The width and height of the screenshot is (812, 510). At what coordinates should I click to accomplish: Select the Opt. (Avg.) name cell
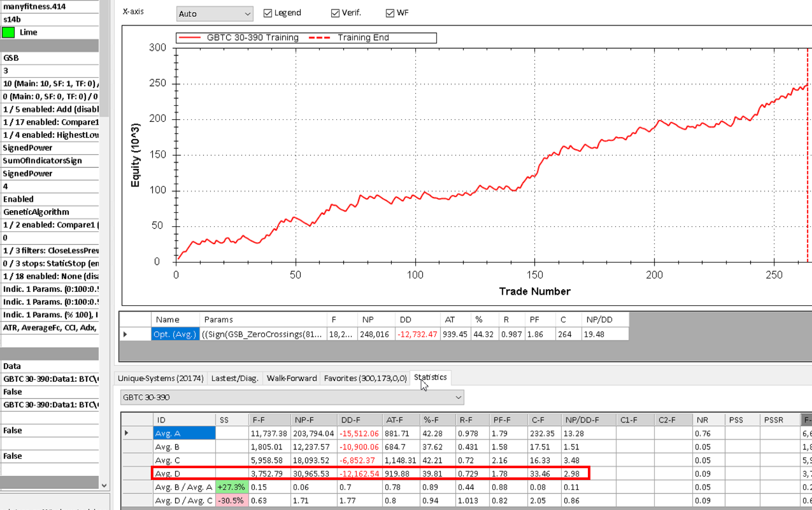(175, 334)
